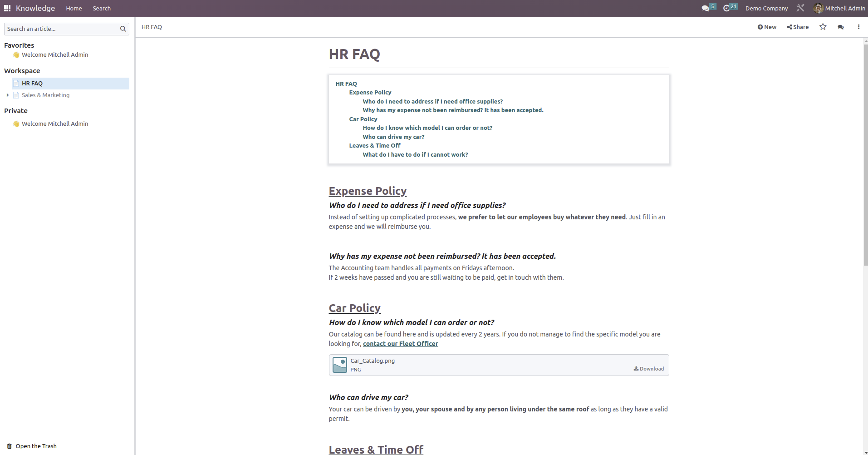
Task: Jump to Leaves & Time Off in contents
Action: [374, 145]
